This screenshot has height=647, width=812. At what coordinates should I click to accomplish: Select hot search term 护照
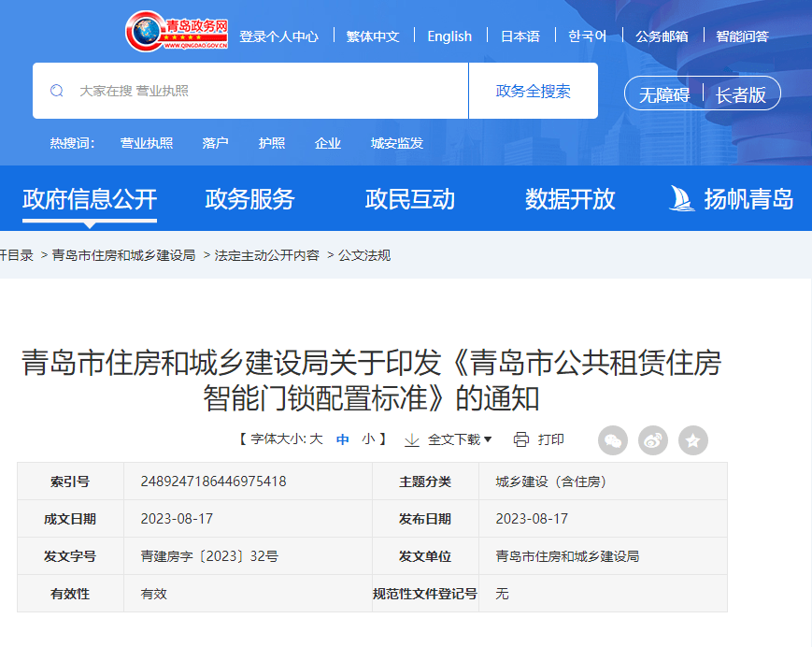(272, 143)
